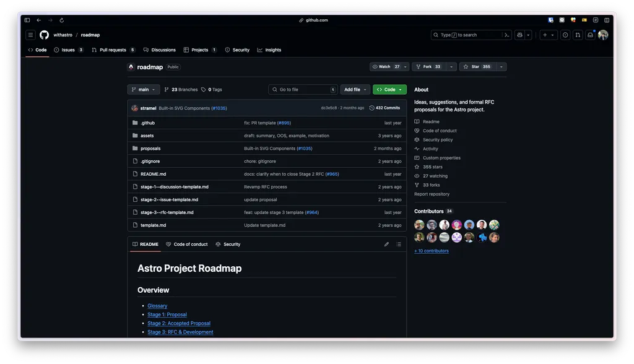
Task: Click the stramel author avatar
Action: pyautogui.click(x=134, y=108)
